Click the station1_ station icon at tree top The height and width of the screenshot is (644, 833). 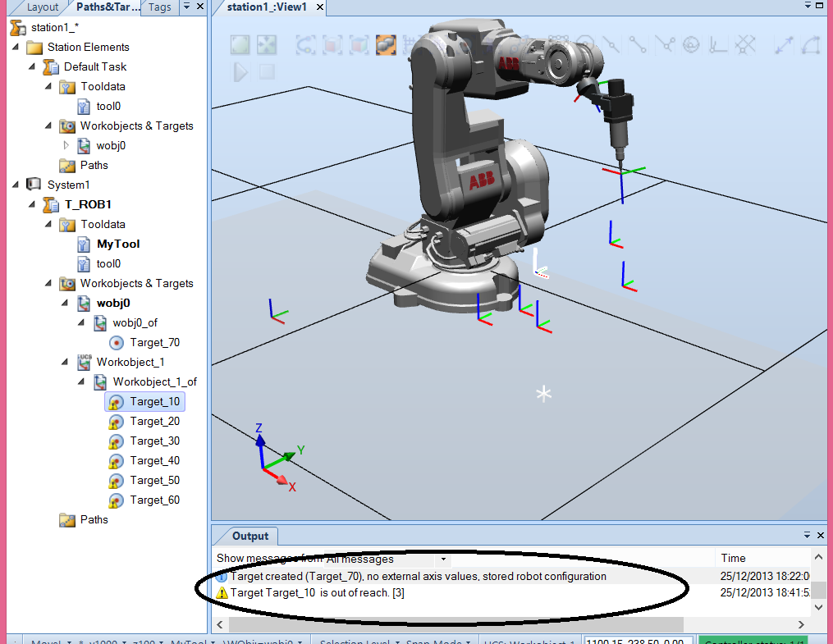[15, 26]
